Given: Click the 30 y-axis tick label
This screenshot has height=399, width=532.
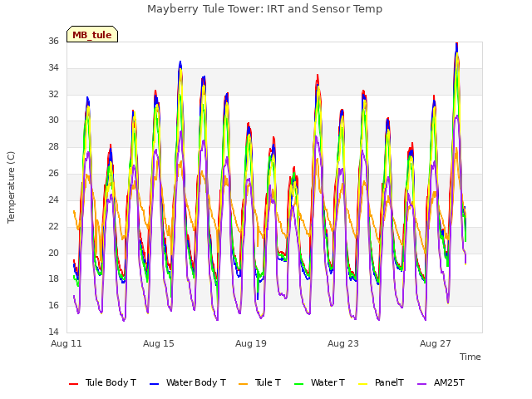Looking at the screenshot, I should (53, 120).
